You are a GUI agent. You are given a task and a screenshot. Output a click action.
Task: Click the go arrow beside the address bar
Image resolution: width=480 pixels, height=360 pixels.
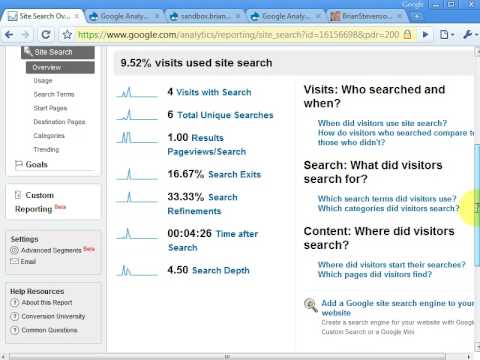click(426, 34)
